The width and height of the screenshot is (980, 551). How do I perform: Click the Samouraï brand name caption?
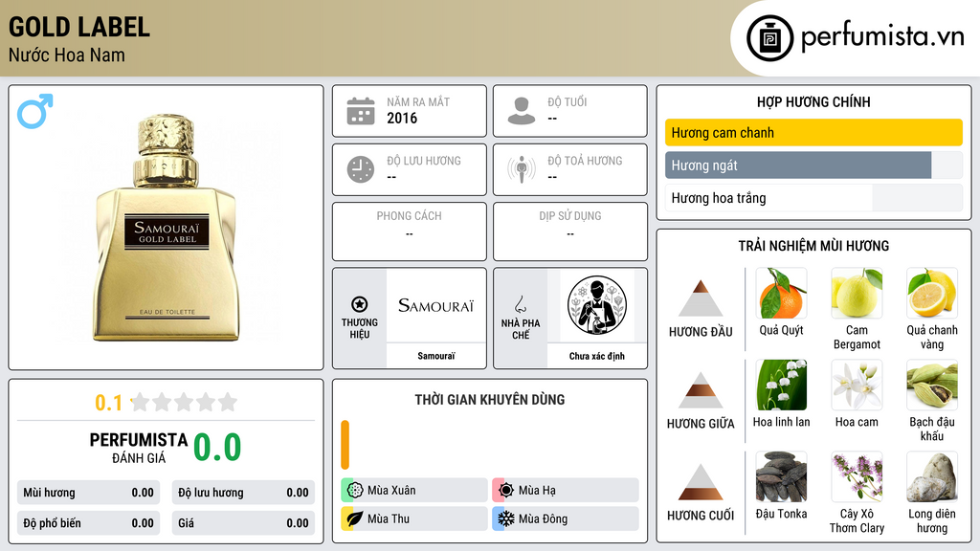tap(435, 356)
